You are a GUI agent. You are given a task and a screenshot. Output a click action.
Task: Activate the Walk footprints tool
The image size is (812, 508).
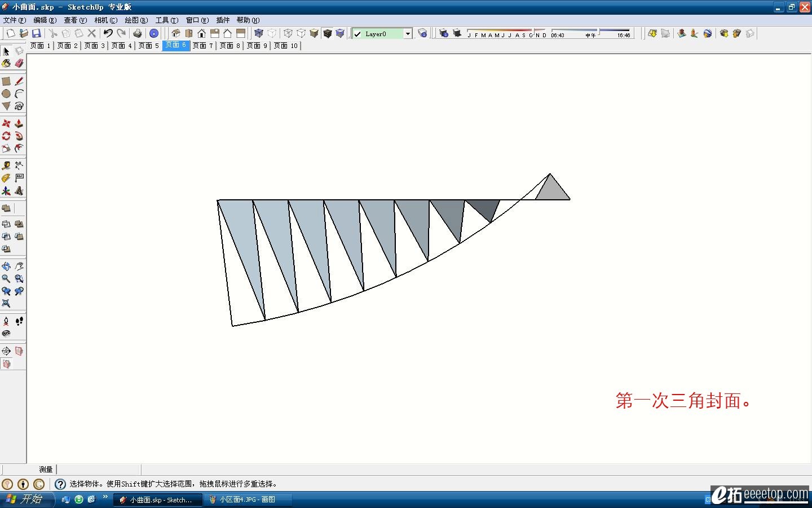pos(19,321)
